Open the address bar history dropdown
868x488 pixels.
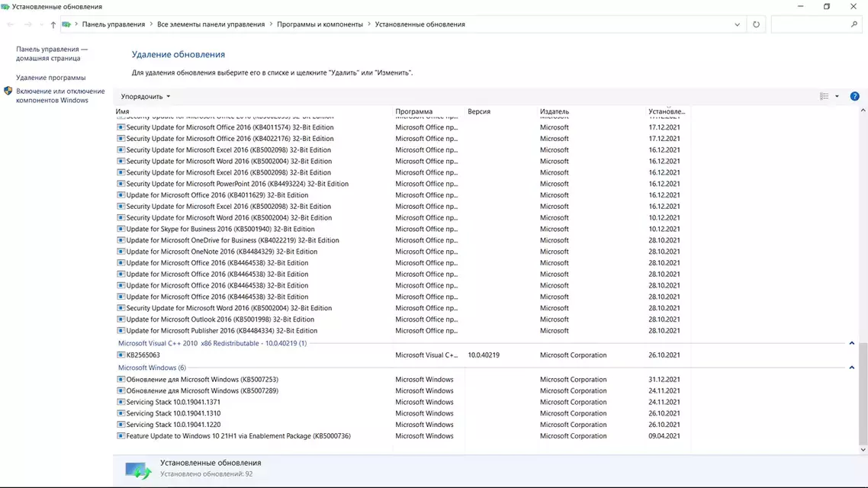pyautogui.click(x=738, y=24)
